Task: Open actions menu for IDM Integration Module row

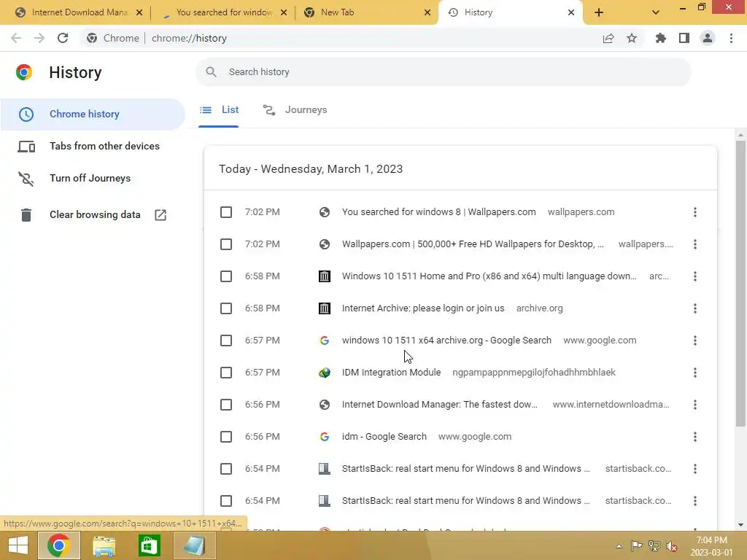Action: tap(695, 373)
